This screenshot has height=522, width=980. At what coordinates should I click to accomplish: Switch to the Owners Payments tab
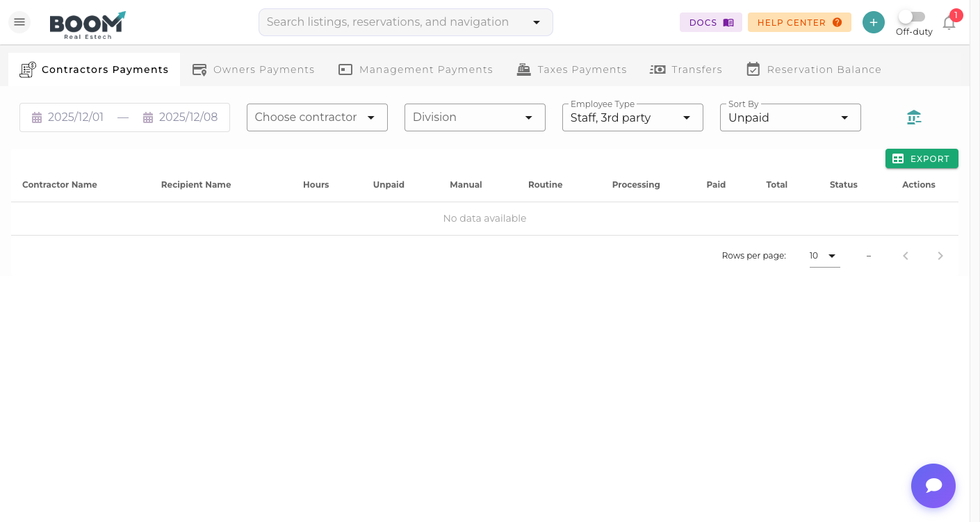[253, 69]
